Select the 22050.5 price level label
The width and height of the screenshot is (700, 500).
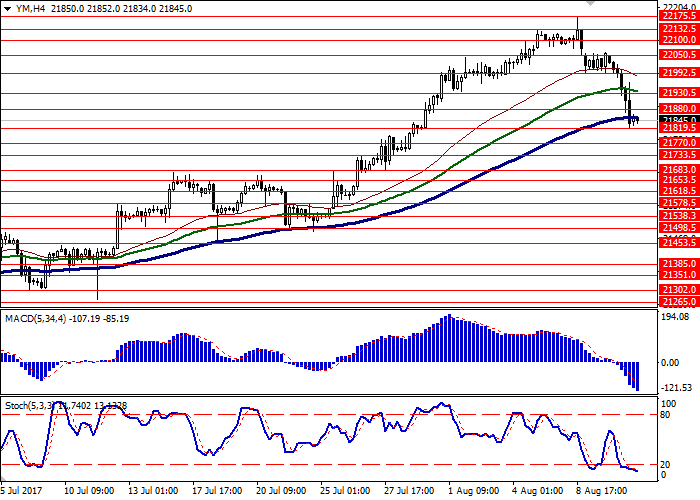(679, 54)
